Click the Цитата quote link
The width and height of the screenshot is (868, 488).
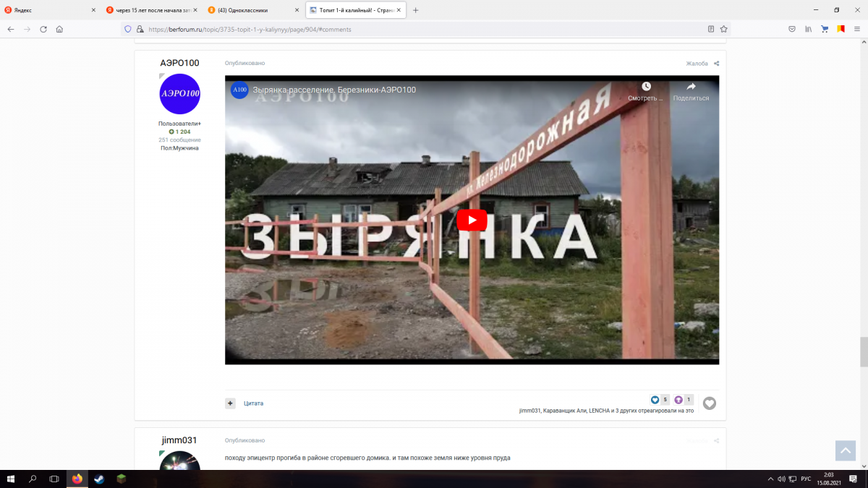point(253,403)
